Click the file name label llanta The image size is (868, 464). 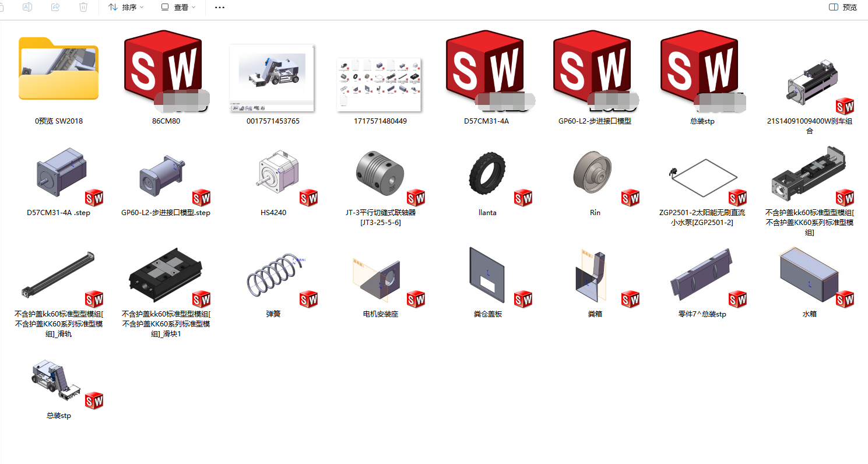point(487,213)
